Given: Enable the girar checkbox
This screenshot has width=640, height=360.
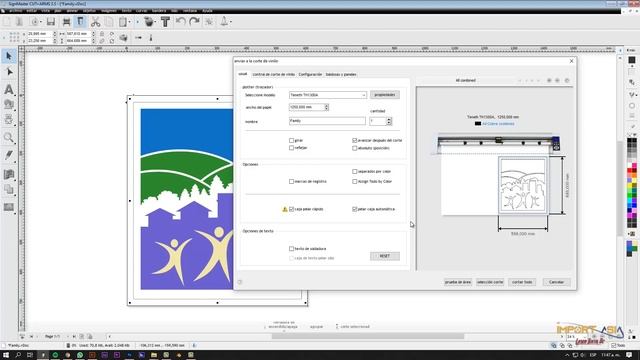Looking at the screenshot, I should 291,140.
